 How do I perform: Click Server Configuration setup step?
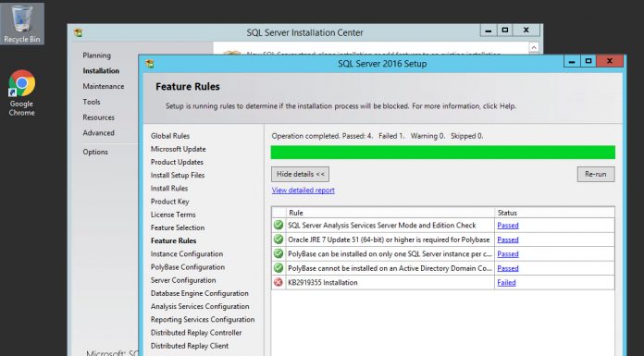click(x=183, y=280)
